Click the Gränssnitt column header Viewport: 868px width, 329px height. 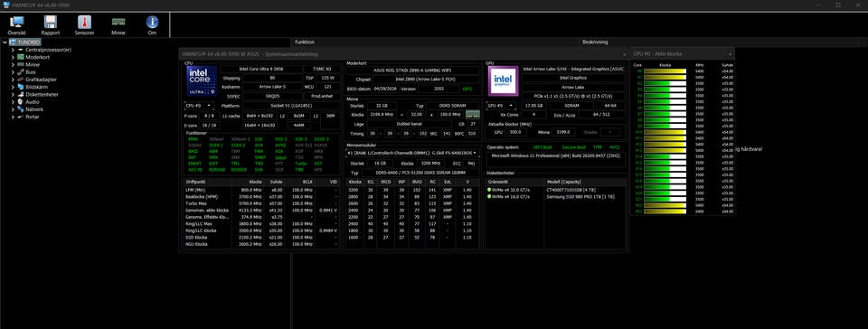[x=514, y=182]
